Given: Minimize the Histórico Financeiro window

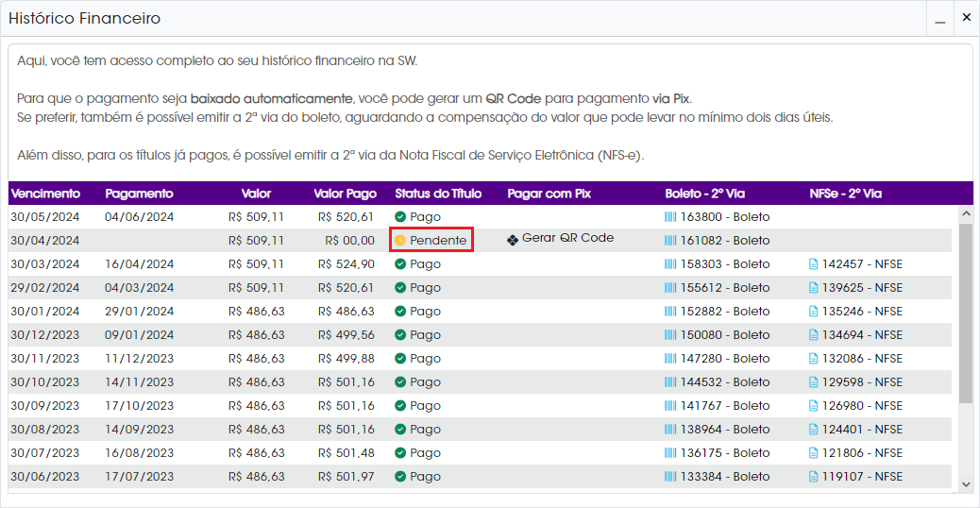Looking at the screenshot, I should [x=940, y=18].
